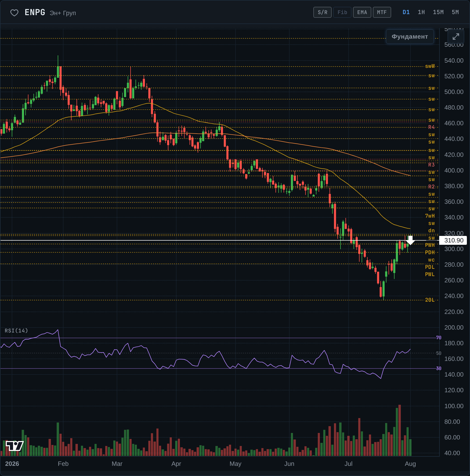The image size is (470, 476).
Task: Select the PWH level label
Action: coord(430,245)
